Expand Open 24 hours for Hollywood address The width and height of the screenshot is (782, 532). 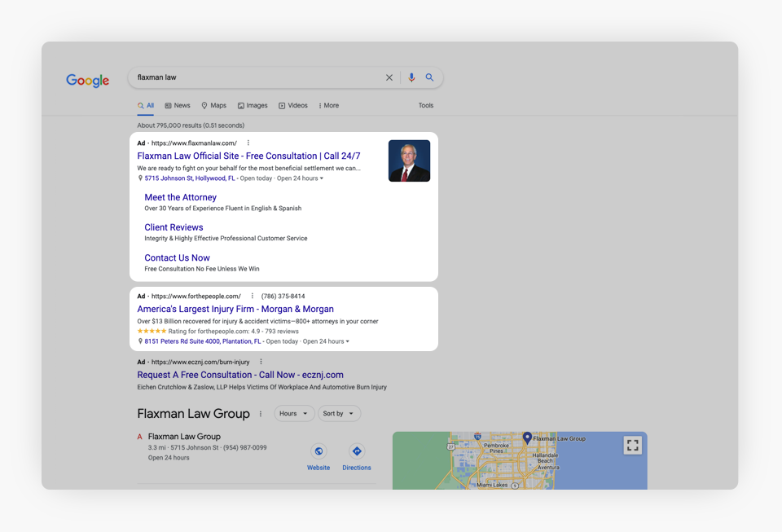(x=321, y=178)
